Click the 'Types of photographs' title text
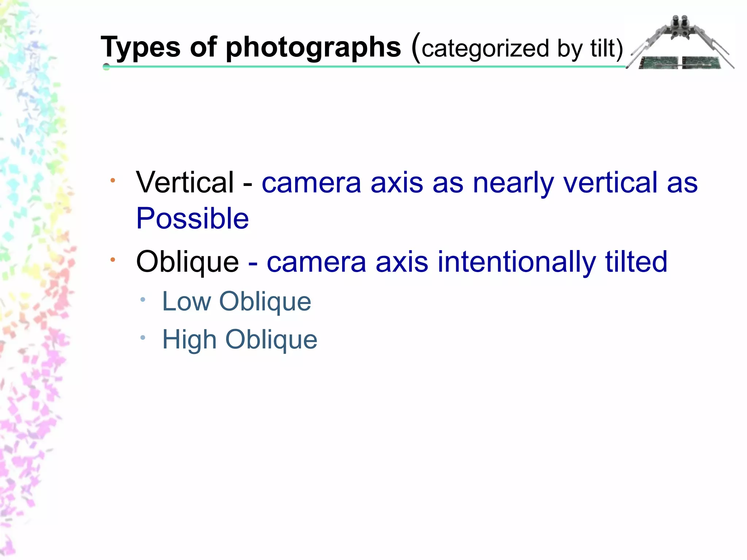The height and width of the screenshot is (560, 747). coord(251,47)
